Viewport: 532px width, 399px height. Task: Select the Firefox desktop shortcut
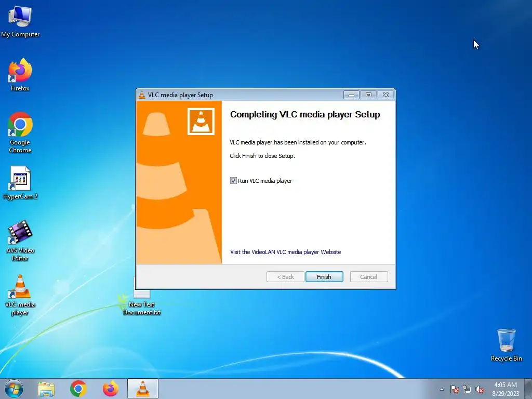(20, 75)
